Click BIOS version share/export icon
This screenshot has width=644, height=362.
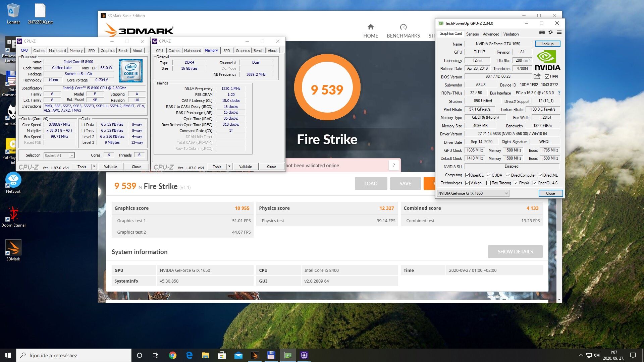coord(537,76)
